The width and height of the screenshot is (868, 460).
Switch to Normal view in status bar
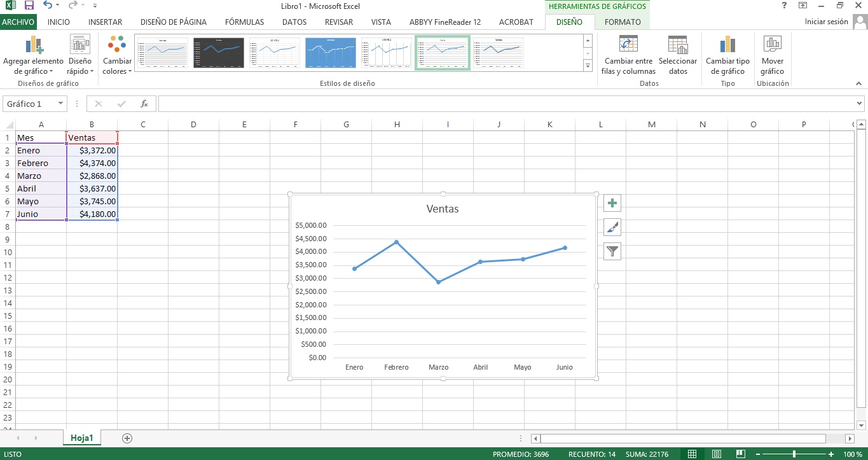(692, 454)
